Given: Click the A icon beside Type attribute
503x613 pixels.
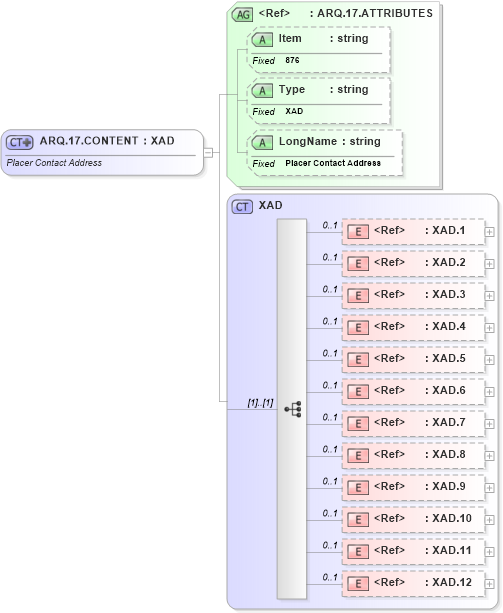Looking at the screenshot, I should pos(262,91).
